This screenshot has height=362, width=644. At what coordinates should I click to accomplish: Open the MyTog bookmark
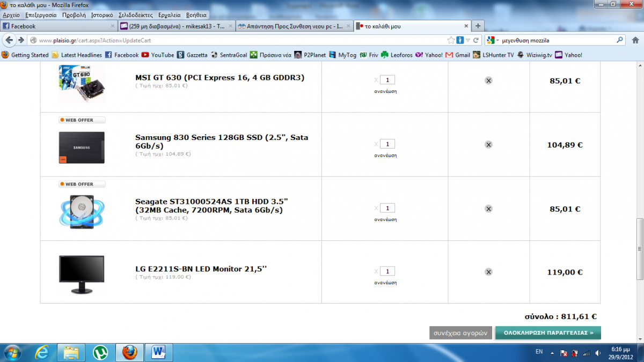point(343,55)
